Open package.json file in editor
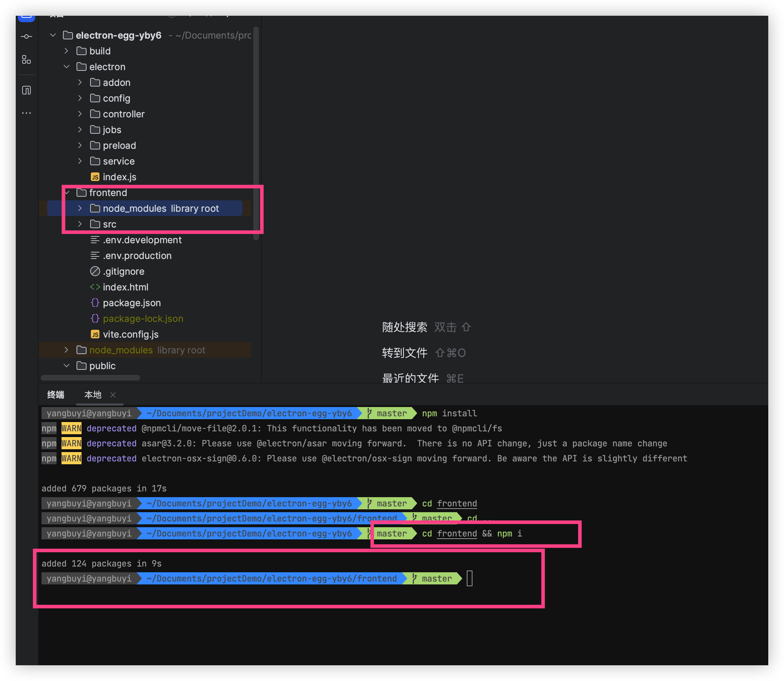 (x=131, y=302)
